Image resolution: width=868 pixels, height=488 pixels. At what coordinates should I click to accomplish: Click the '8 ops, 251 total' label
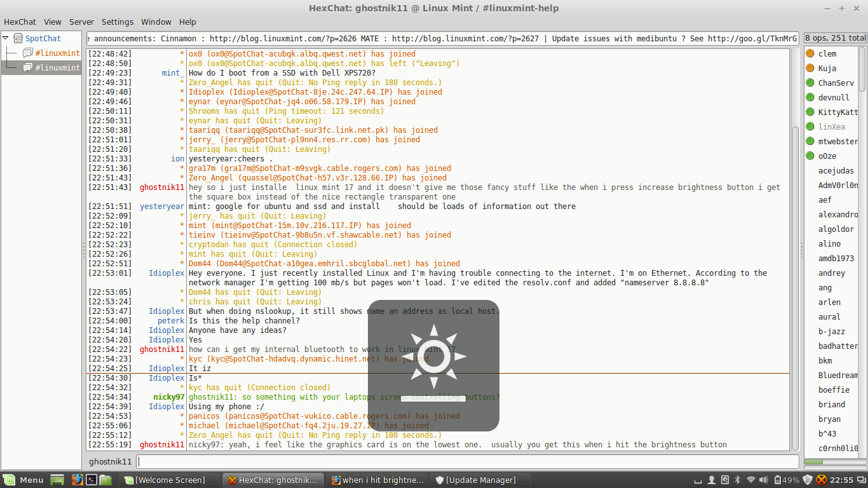pyautogui.click(x=836, y=39)
